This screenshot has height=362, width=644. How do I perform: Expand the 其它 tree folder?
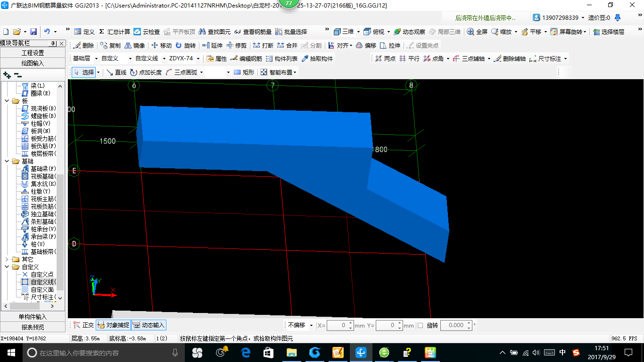(7, 259)
